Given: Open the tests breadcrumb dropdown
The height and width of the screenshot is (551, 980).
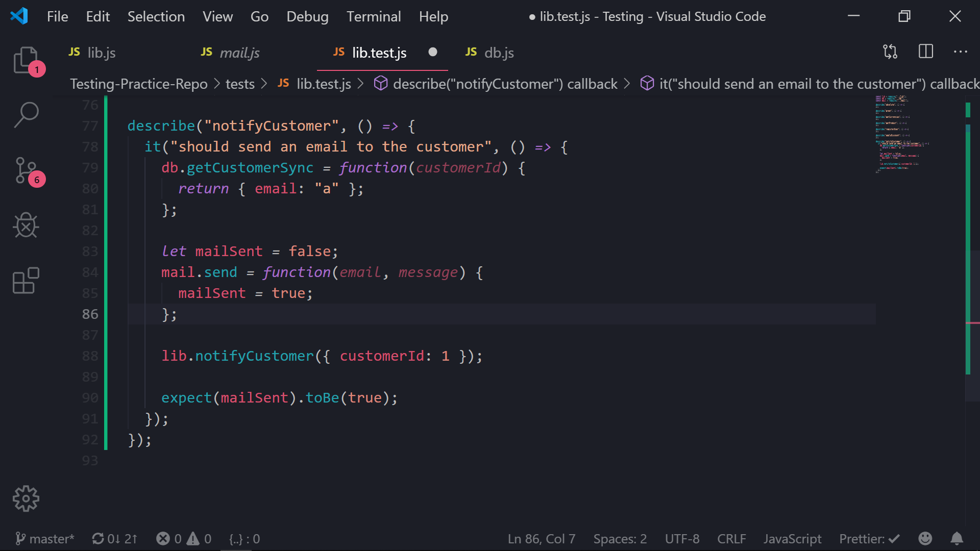Looking at the screenshot, I should click(x=240, y=84).
